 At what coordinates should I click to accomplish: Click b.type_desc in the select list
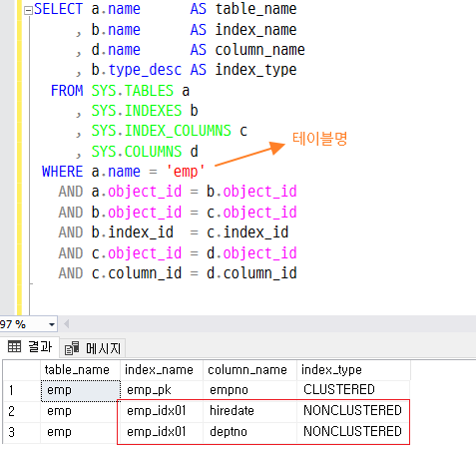click(x=137, y=70)
